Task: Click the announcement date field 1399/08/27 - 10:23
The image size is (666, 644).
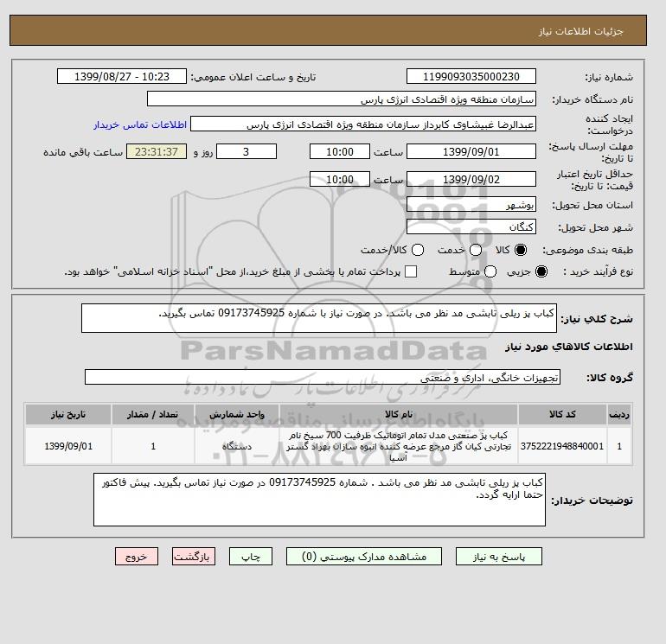Action: [x=122, y=77]
